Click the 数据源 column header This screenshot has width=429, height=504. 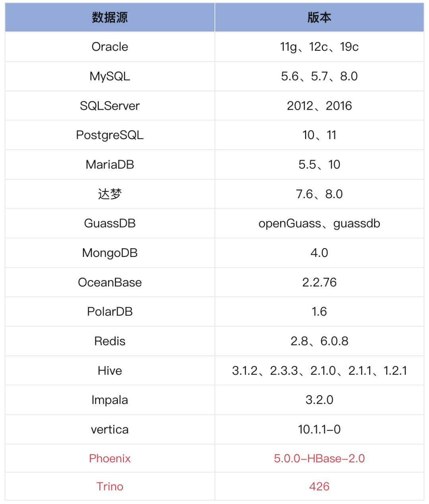110,17
